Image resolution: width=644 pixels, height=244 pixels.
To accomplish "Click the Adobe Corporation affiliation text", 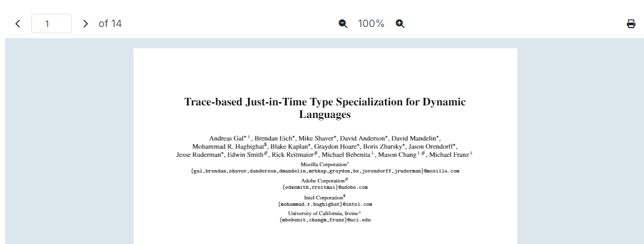I will coord(323,181).
